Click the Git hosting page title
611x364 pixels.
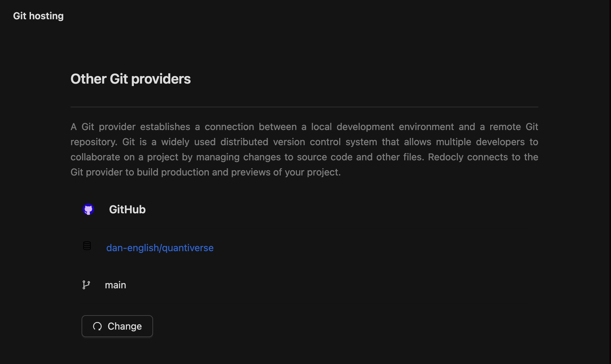pyautogui.click(x=38, y=16)
